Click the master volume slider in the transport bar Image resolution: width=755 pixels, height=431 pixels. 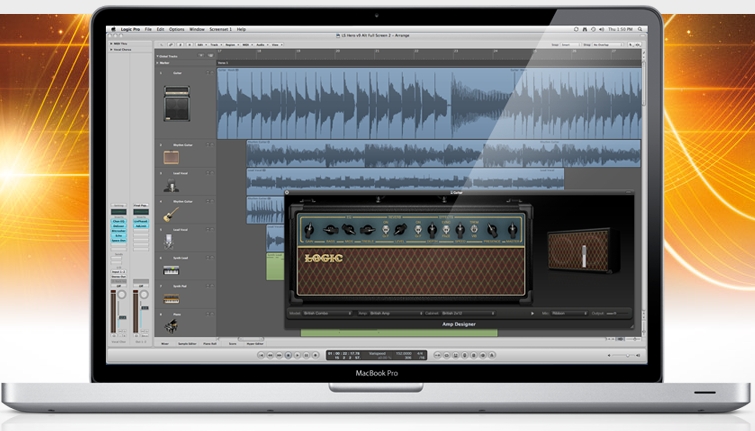click(624, 355)
